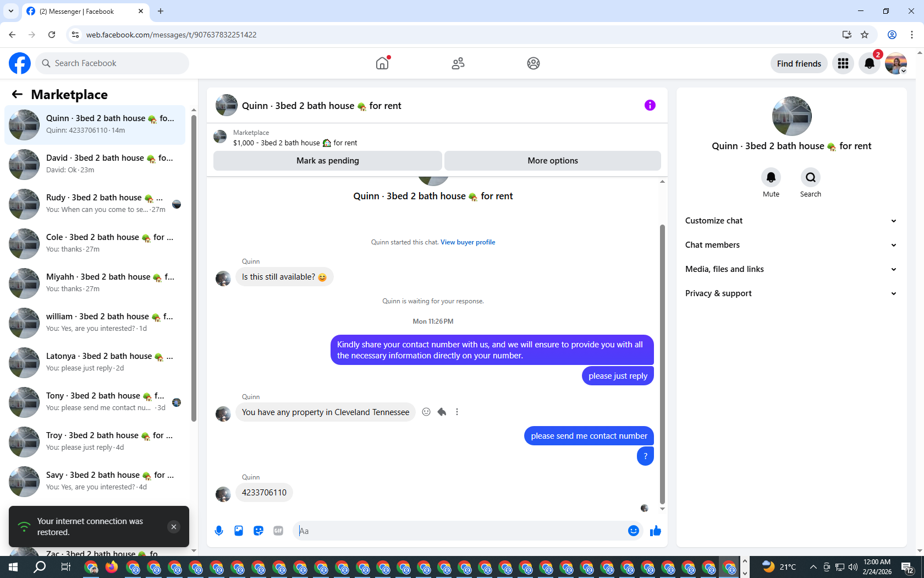924x578 pixels.
Task: Choose a sticker icon
Action: 258,531
